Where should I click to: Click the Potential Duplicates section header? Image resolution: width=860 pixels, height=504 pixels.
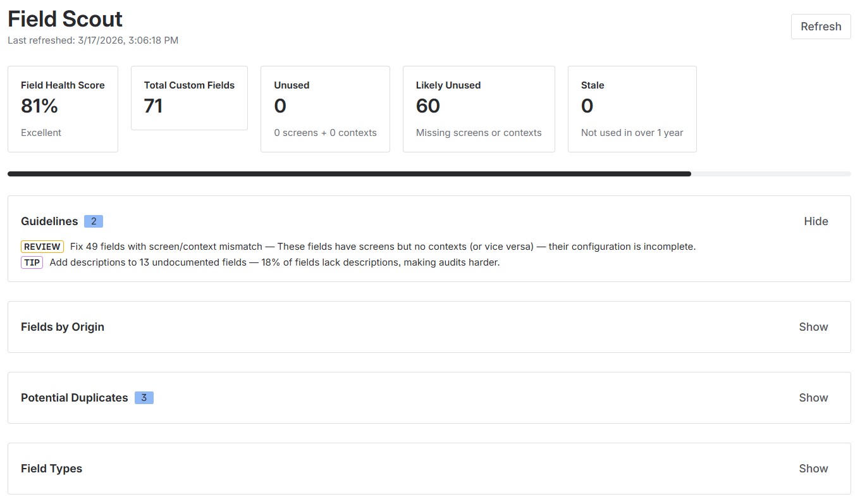point(73,397)
